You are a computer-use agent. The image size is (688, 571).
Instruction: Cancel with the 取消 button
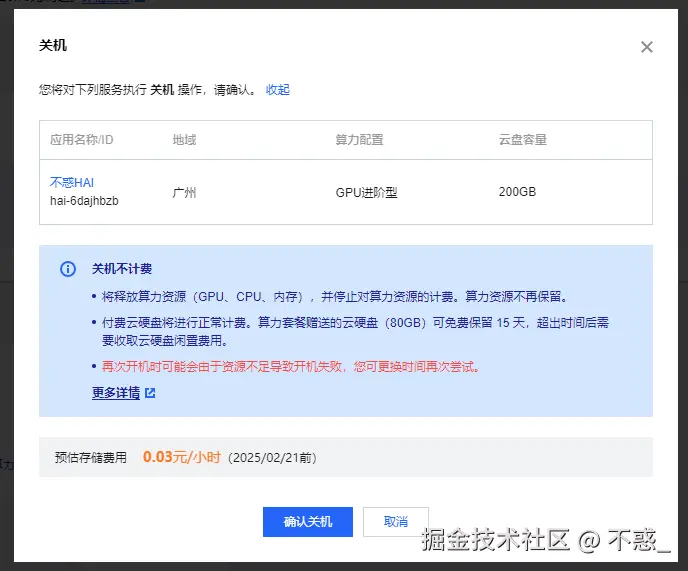tap(396, 522)
